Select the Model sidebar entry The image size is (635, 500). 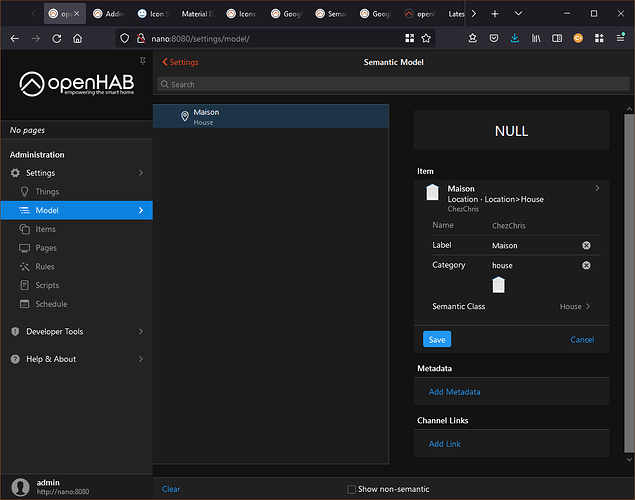(x=77, y=210)
